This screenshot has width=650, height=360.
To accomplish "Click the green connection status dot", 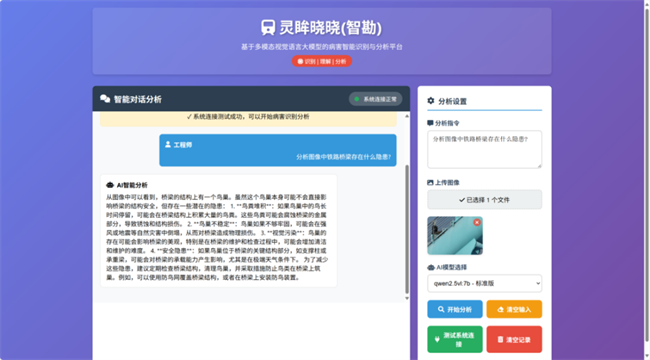I will pyautogui.click(x=357, y=99).
